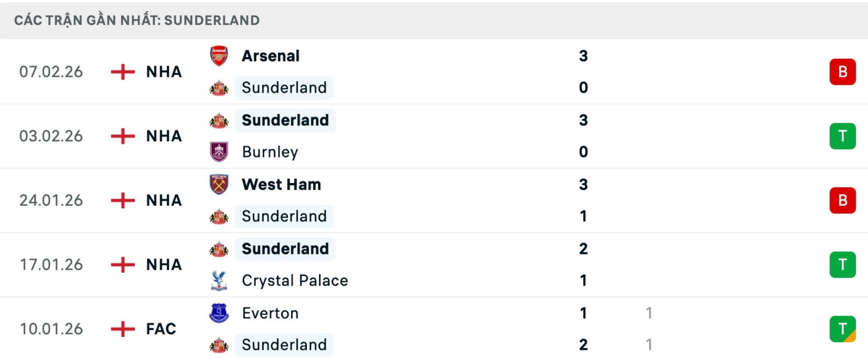The height and width of the screenshot is (358, 868).
Task: Click the England flag on the 03.02.26 row
Action: (x=122, y=136)
